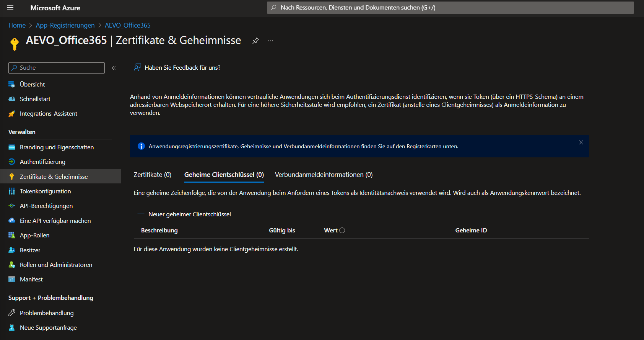Click the Verwalten section heading
This screenshot has height=340, width=644.
(x=22, y=132)
